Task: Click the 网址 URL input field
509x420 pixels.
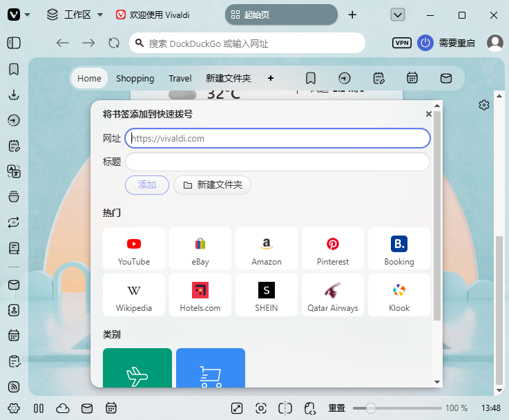Action: pyautogui.click(x=278, y=138)
